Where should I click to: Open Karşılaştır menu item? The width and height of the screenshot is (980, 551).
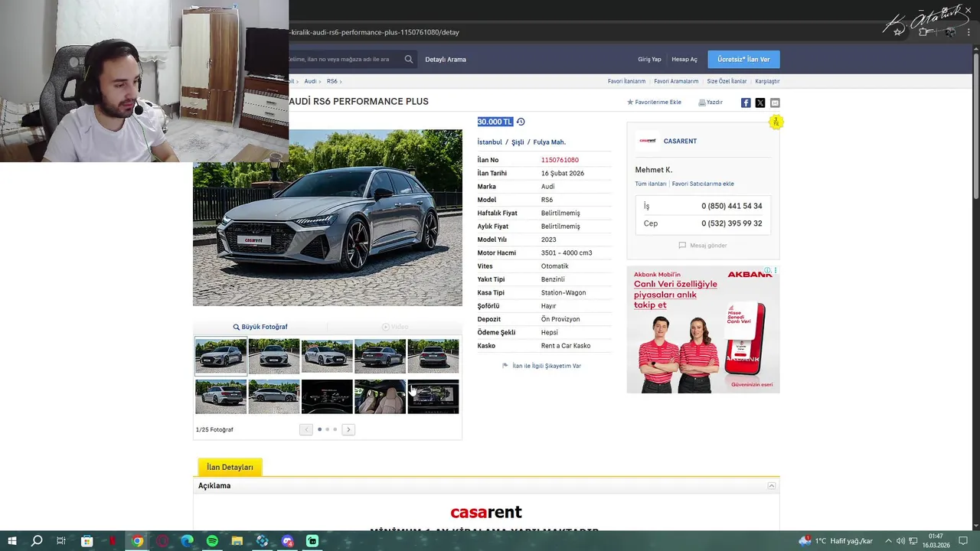pos(767,81)
